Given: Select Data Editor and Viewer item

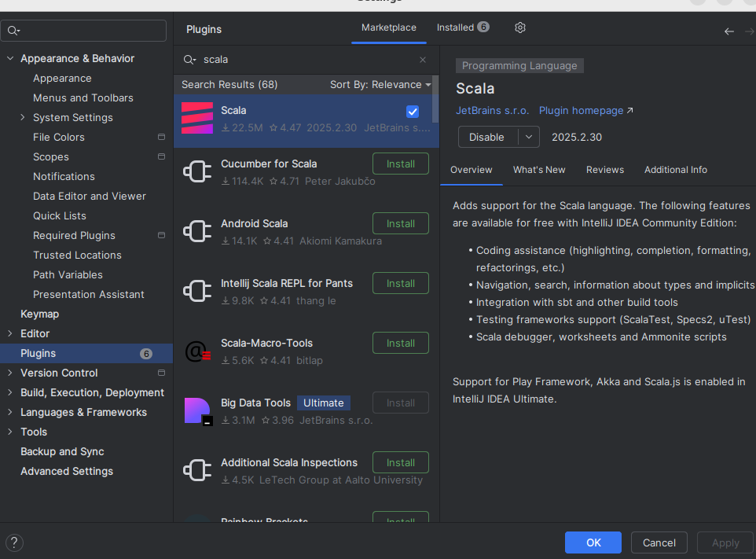Looking at the screenshot, I should point(90,197).
